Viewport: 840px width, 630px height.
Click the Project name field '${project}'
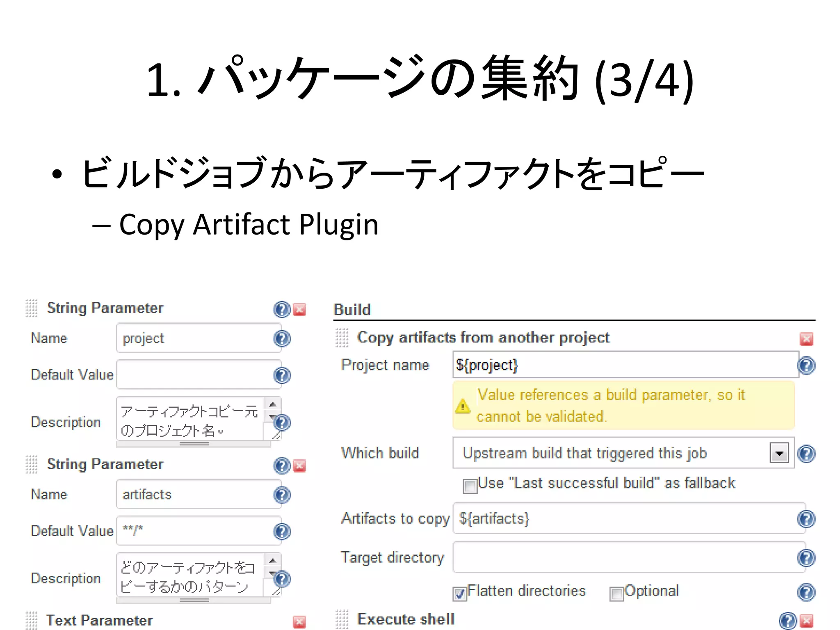pos(625,365)
